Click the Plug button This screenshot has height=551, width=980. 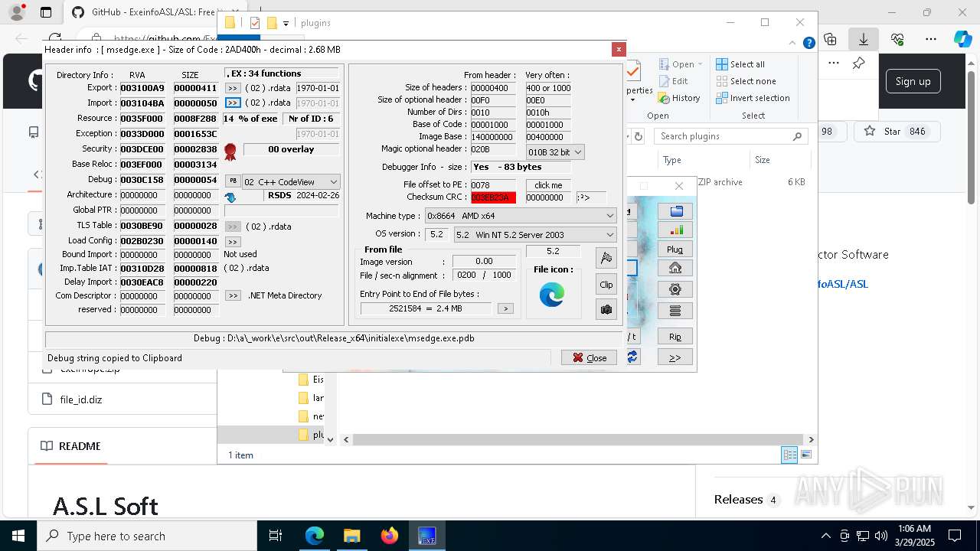pyautogui.click(x=675, y=249)
